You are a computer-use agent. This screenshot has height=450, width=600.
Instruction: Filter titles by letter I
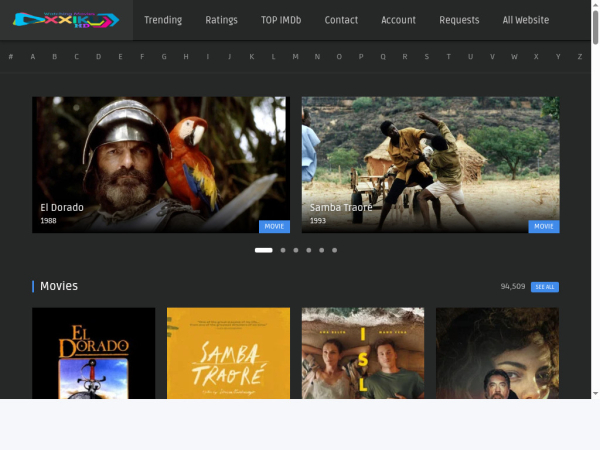click(x=208, y=57)
